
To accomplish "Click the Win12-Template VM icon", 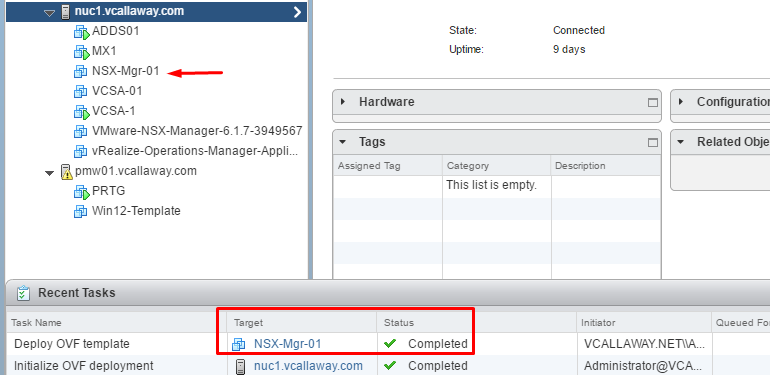I will click(81, 212).
